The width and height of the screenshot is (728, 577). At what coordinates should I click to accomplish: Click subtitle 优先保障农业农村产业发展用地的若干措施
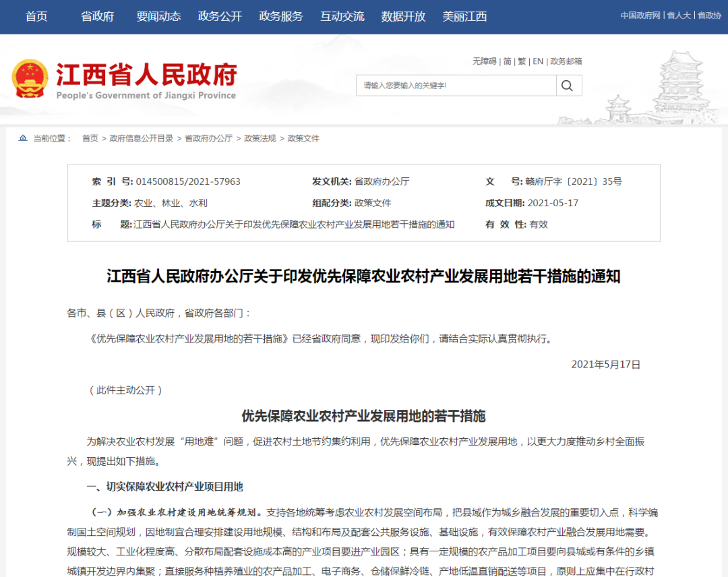point(363,416)
